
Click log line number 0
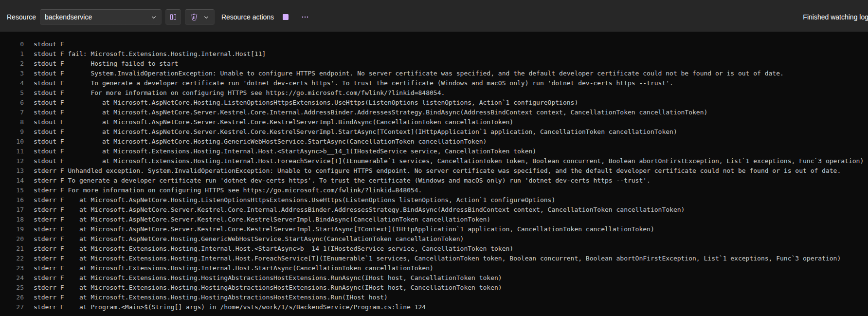click(x=22, y=44)
